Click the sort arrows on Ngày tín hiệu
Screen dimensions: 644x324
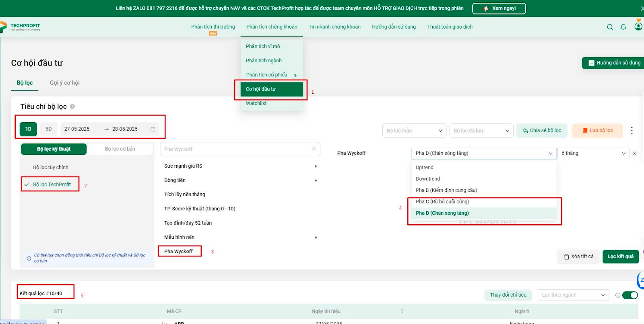tap(402, 311)
